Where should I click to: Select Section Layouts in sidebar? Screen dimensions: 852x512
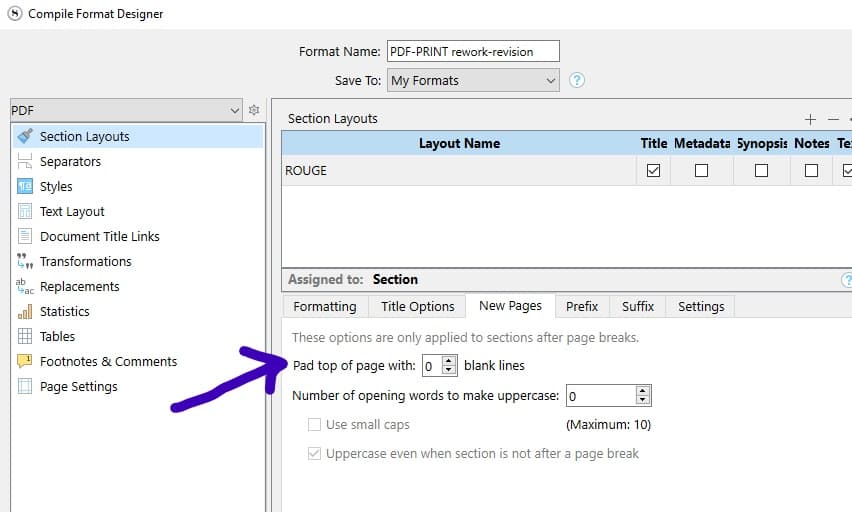tap(138, 136)
